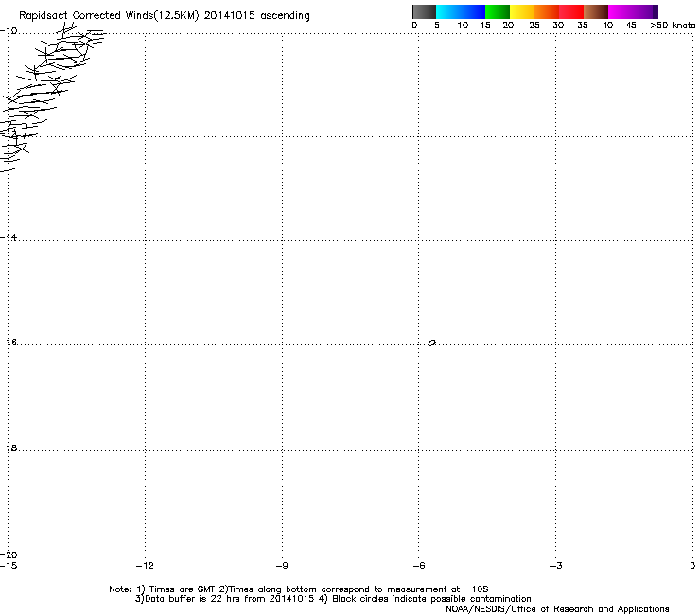The width and height of the screenshot is (700, 615).
Task: Click the yellow 20-25 knots color segment
Action: pos(522,11)
